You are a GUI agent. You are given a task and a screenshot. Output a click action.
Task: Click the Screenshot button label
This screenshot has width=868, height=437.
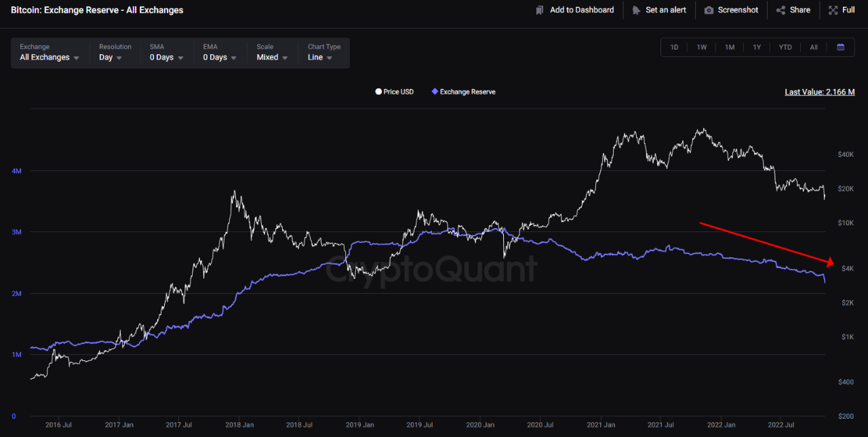pos(738,10)
